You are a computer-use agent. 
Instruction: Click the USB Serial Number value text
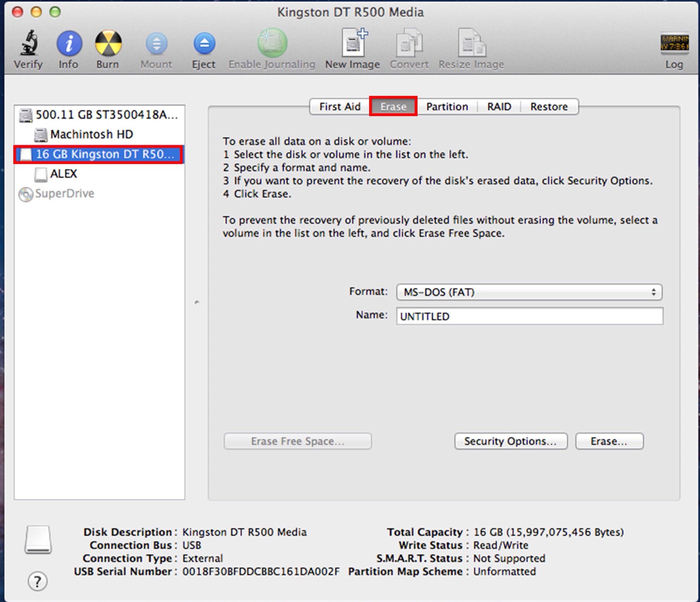coord(261,571)
